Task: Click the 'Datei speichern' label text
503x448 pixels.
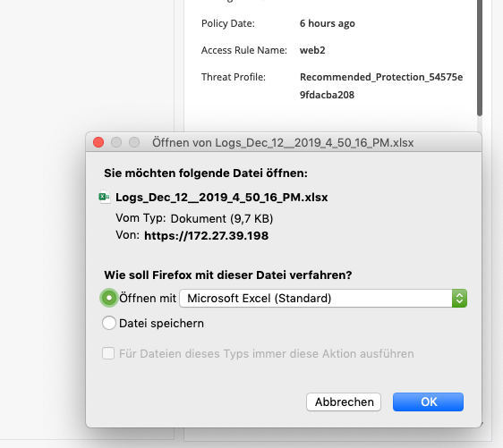Action: [161, 324]
